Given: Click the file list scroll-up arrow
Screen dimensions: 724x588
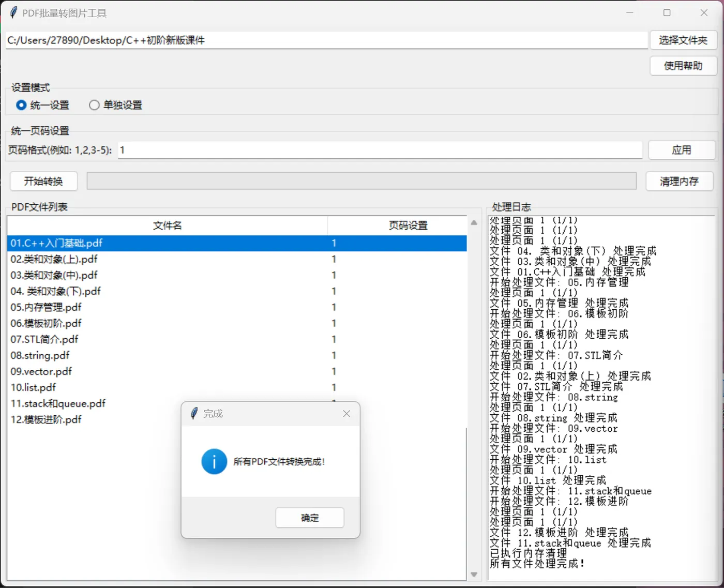Looking at the screenshot, I should [474, 222].
